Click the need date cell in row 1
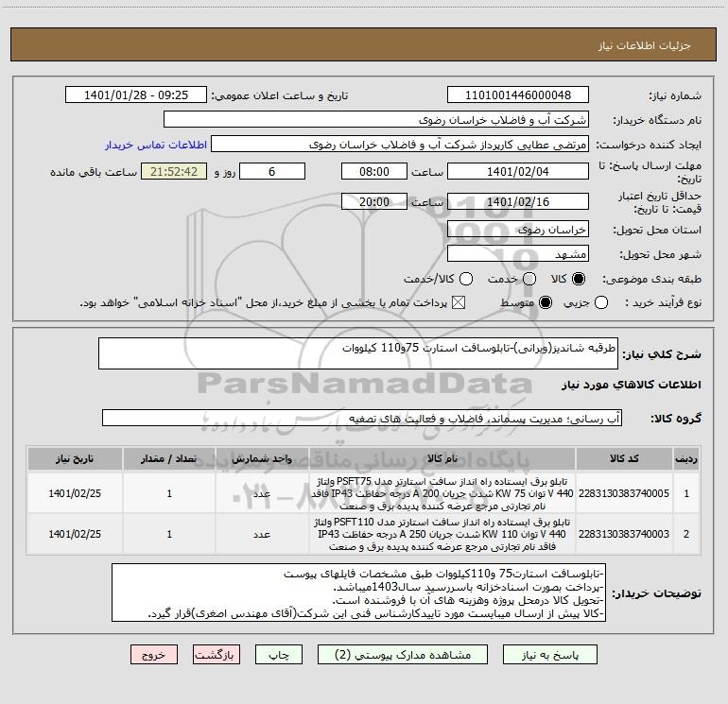The width and height of the screenshot is (728, 704). click(75, 493)
